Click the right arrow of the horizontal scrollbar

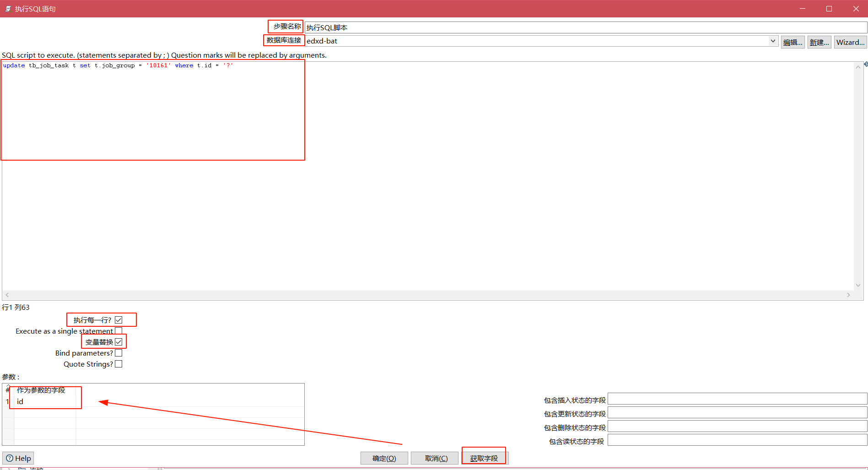(x=848, y=295)
